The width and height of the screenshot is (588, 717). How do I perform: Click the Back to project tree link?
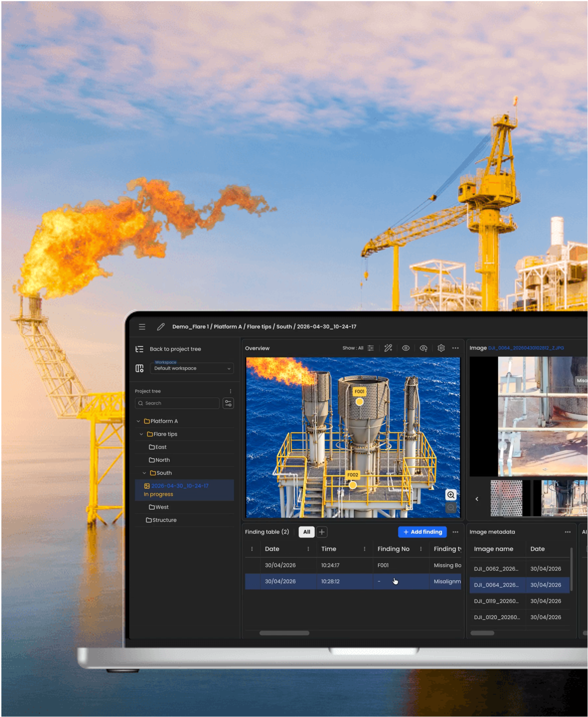point(176,349)
